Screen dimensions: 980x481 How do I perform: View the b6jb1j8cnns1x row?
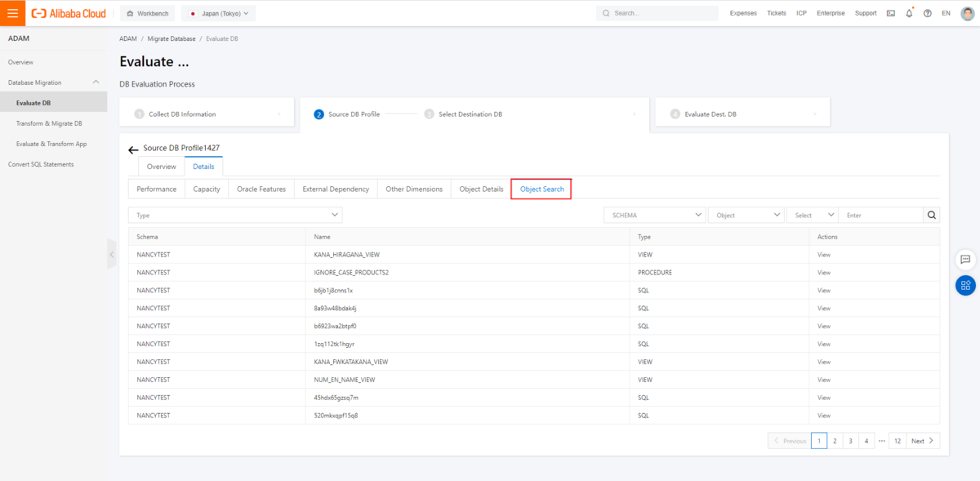coord(824,291)
